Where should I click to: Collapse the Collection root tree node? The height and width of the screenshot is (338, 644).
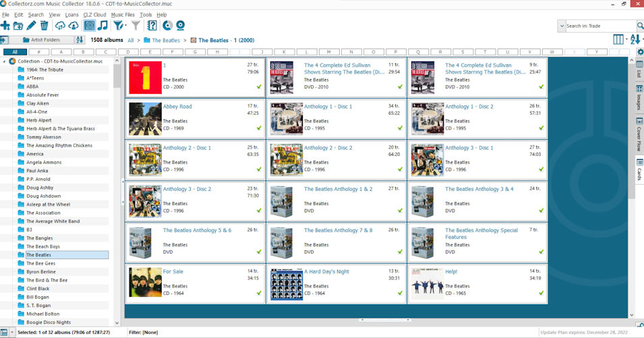(x=5, y=61)
